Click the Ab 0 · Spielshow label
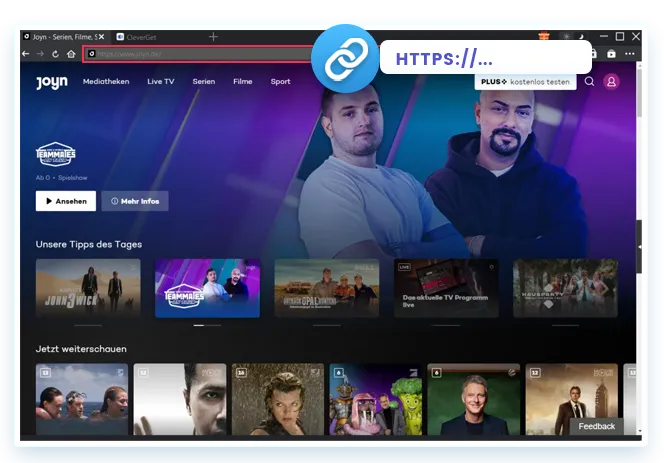 point(61,178)
